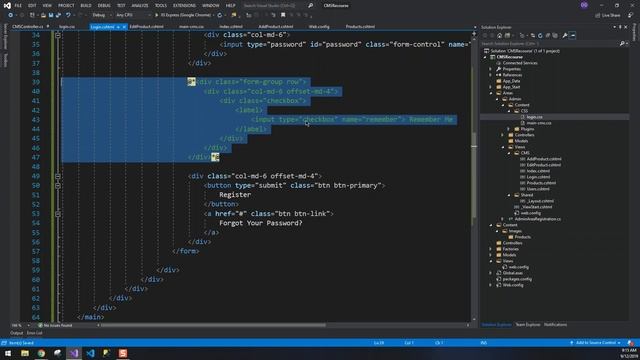Open the FILE menu
Image resolution: width=640 pixels, height=360 pixels.
click(18, 5)
